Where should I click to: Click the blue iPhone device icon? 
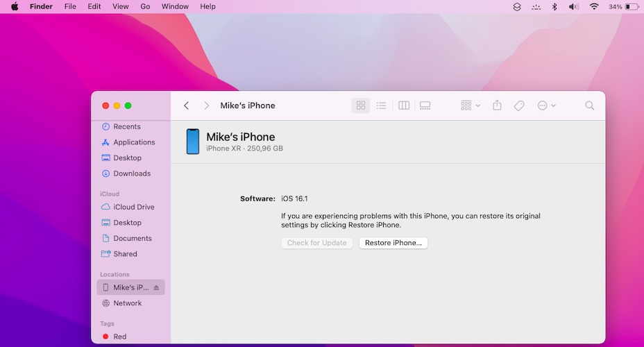(193, 142)
